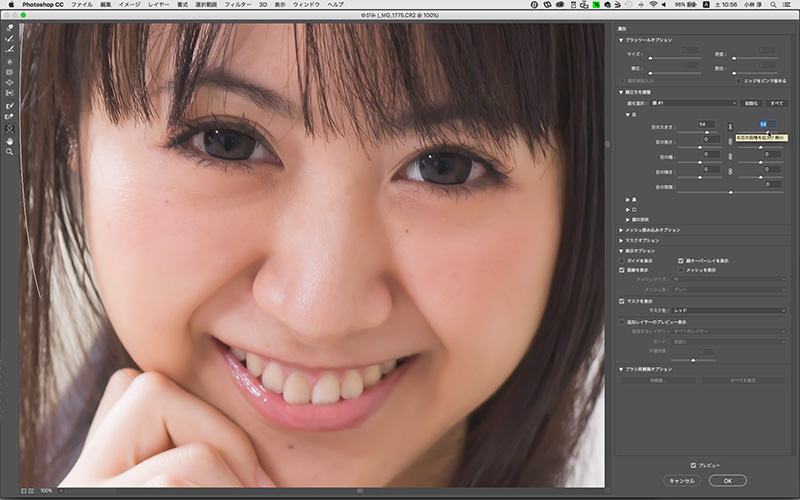Select the Forward Warp tool
This screenshot has width=800, height=500.
[9, 28]
